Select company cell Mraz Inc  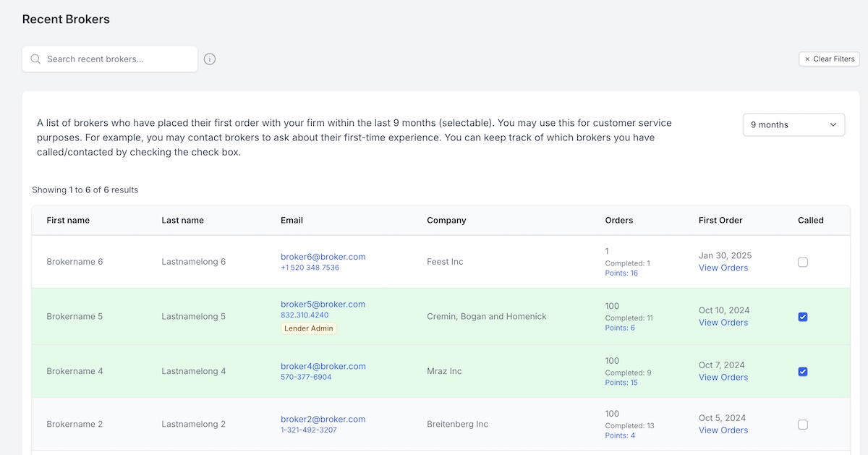[444, 371]
